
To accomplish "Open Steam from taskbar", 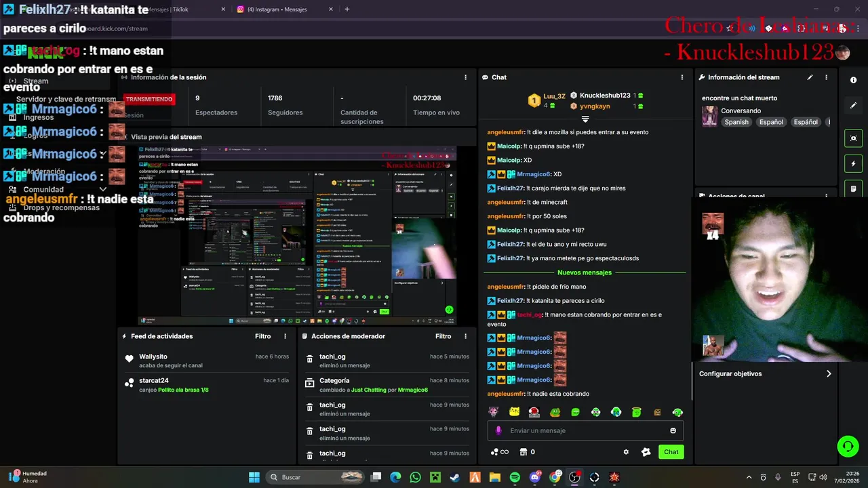I will [x=455, y=477].
